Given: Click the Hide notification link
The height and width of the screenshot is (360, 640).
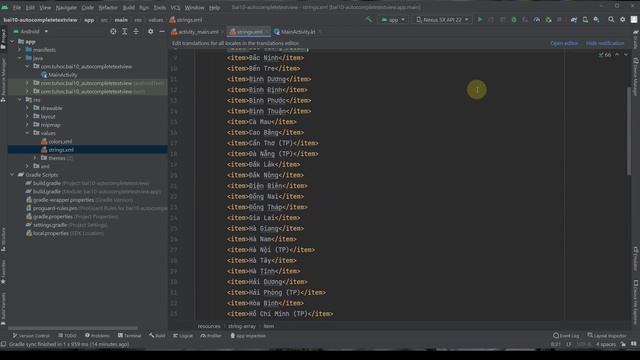Looking at the screenshot, I should click(x=605, y=43).
